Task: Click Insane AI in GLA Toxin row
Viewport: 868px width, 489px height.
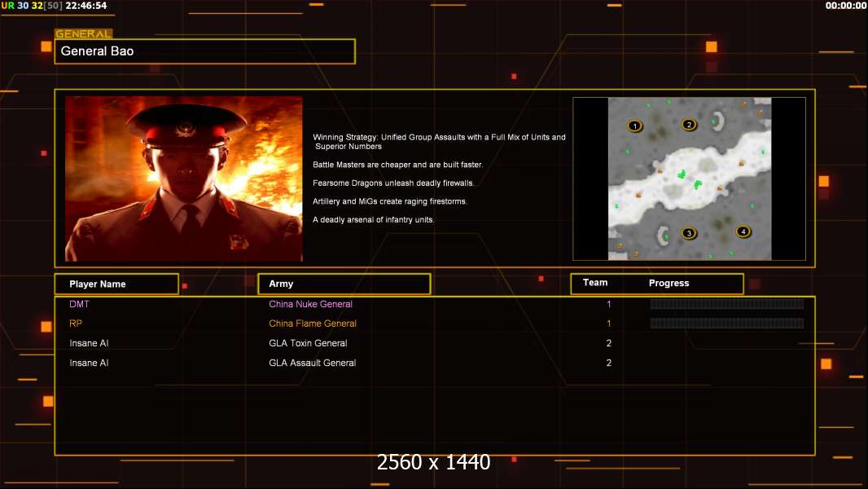Action: pos(89,343)
